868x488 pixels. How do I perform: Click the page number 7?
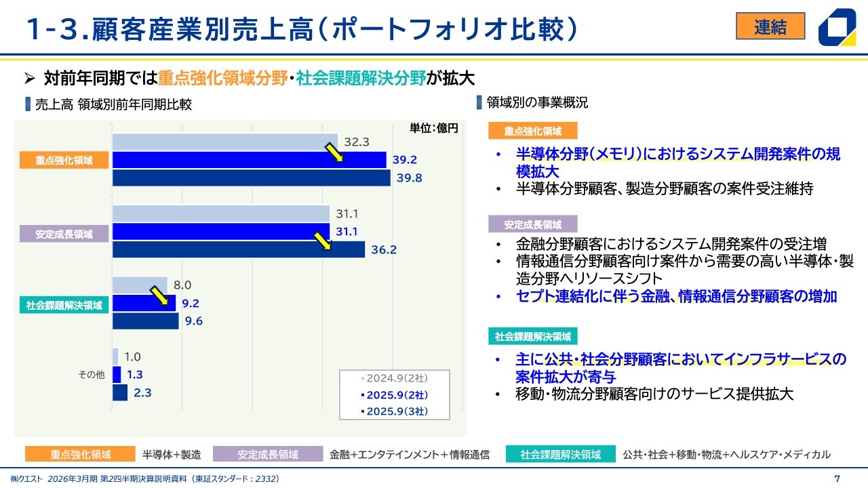[x=837, y=479]
